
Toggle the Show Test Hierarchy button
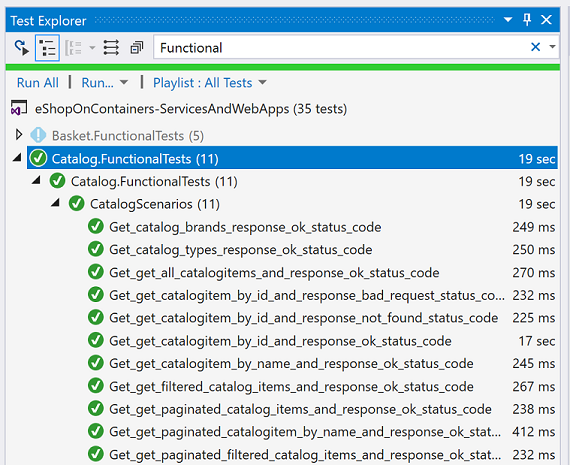point(47,48)
